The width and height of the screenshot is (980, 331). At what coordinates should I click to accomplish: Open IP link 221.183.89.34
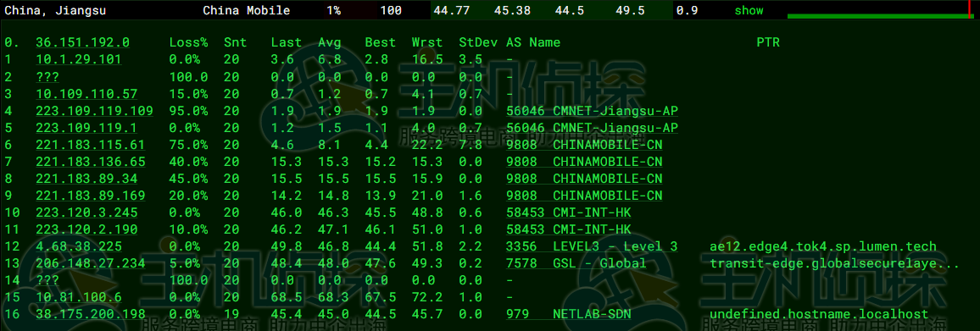(86, 178)
